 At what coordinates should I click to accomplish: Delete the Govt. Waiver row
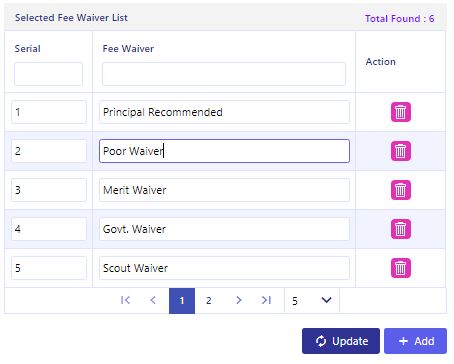(x=401, y=229)
